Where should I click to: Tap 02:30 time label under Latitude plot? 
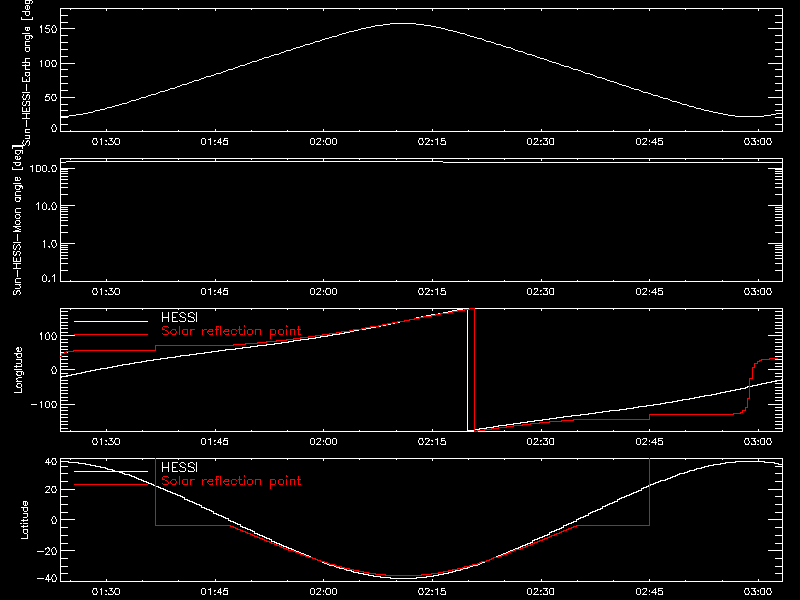coord(541,591)
